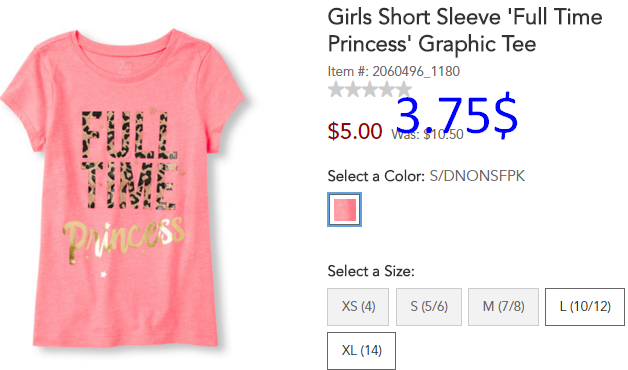
Task: Click the third rating star
Action: [370, 89]
